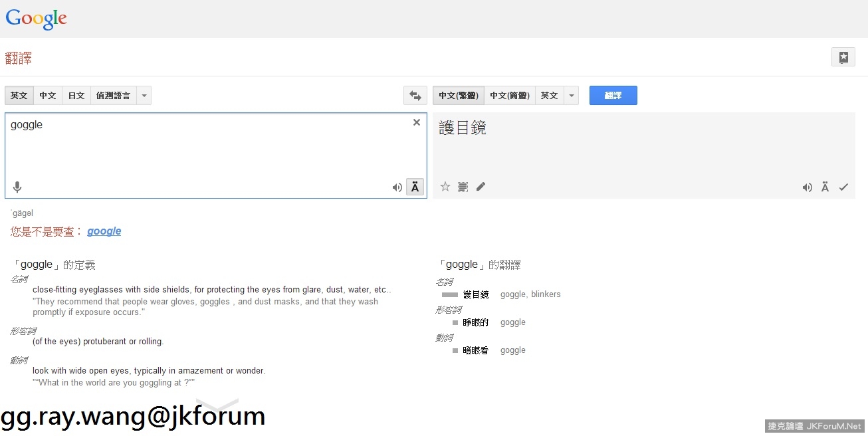Select all translated text icon
Image resolution: width=868 pixels, height=436 pixels.
coord(463,187)
